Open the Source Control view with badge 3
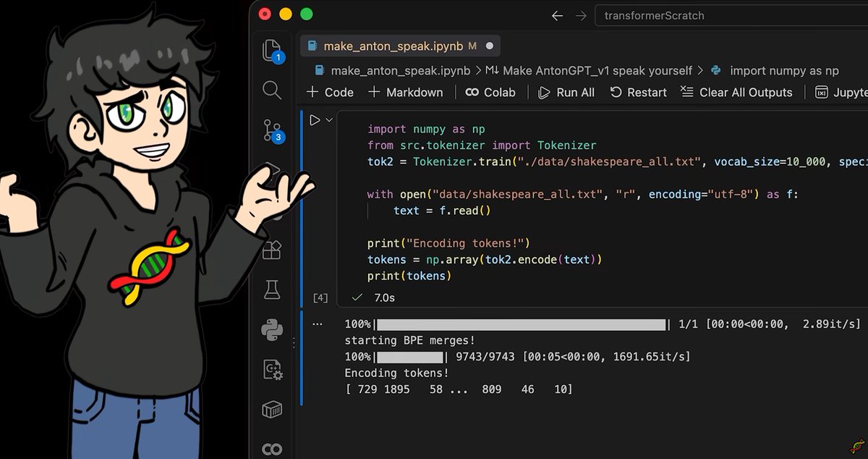 coord(273,130)
